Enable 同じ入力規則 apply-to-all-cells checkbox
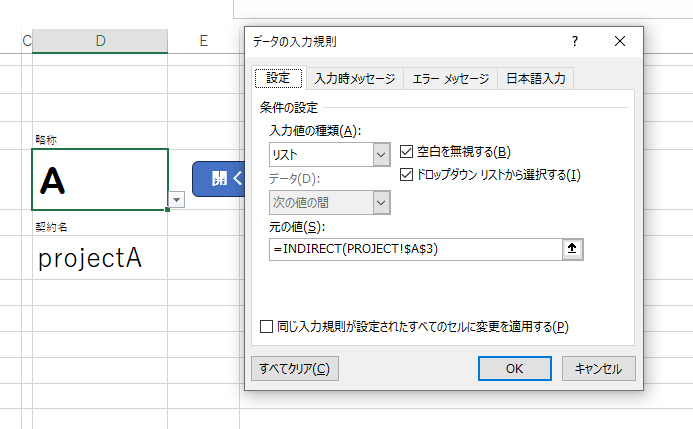Image resolution: width=693 pixels, height=429 pixels. coord(266,326)
